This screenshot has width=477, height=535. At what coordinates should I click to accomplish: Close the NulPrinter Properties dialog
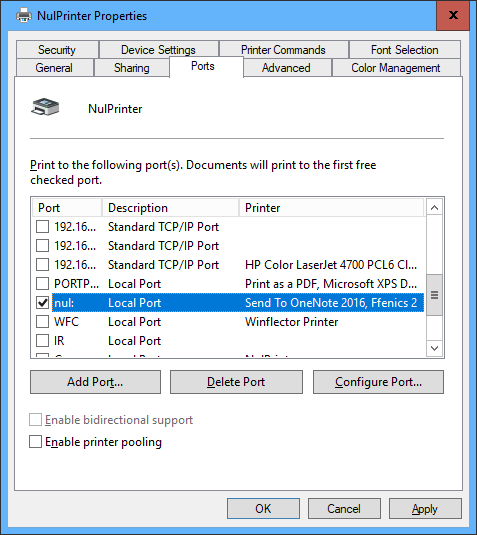click(453, 15)
